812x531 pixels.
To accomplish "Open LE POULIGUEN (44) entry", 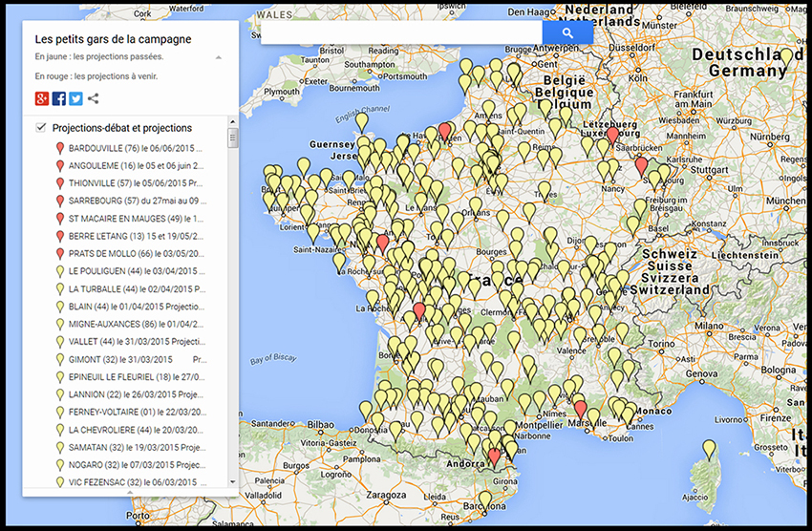I will pos(136,271).
